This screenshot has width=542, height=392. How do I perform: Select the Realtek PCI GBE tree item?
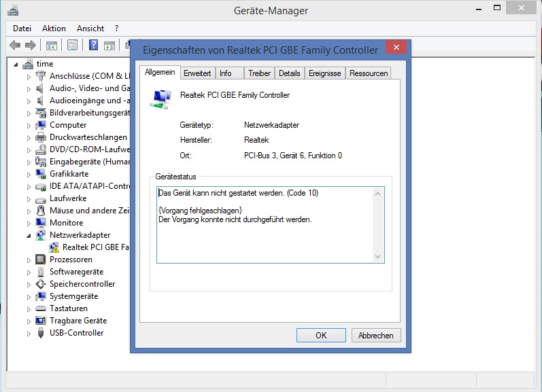(x=95, y=247)
